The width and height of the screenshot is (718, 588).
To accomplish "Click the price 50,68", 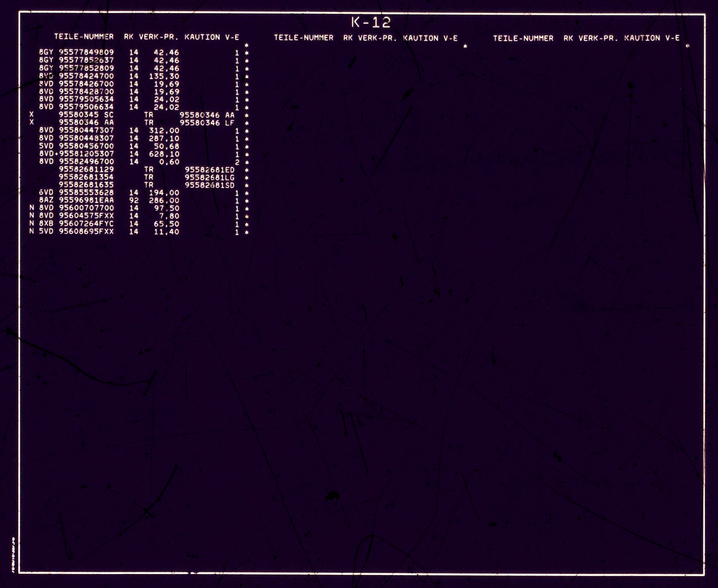I will click(x=167, y=146).
